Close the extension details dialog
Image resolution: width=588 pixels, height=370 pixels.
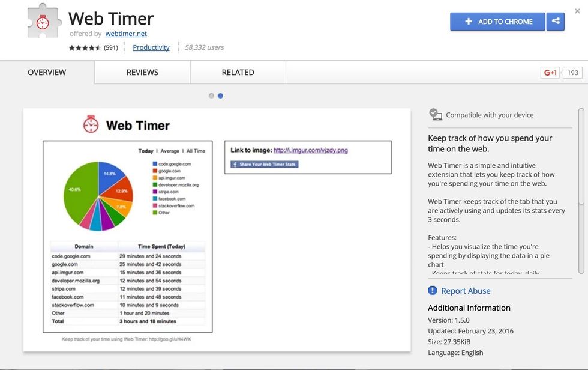click(x=577, y=11)
